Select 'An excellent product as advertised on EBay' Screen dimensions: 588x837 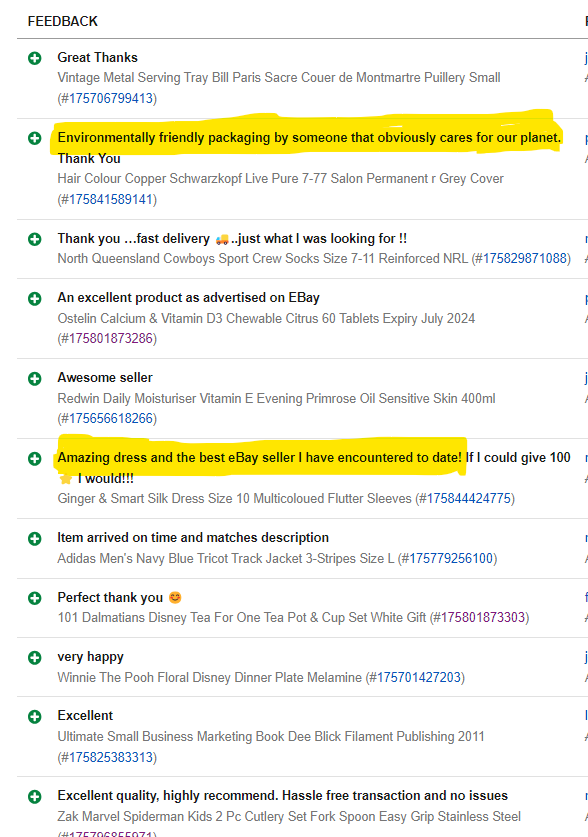click(x=188, y=298)
